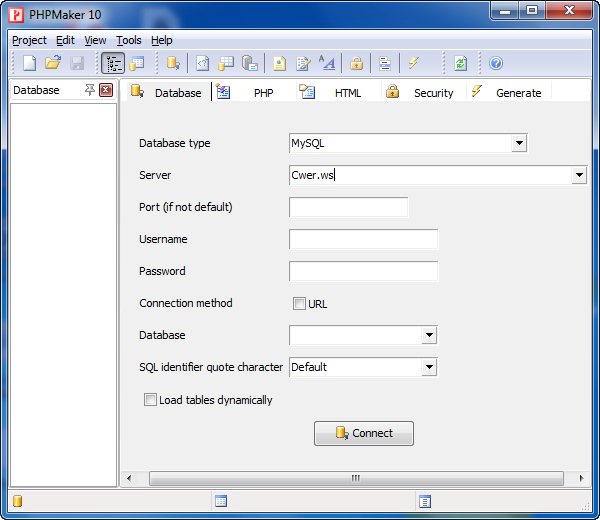Screen dimensions: 600x520
Task: Click the green refresh toolbar icon
Action: 460,63
